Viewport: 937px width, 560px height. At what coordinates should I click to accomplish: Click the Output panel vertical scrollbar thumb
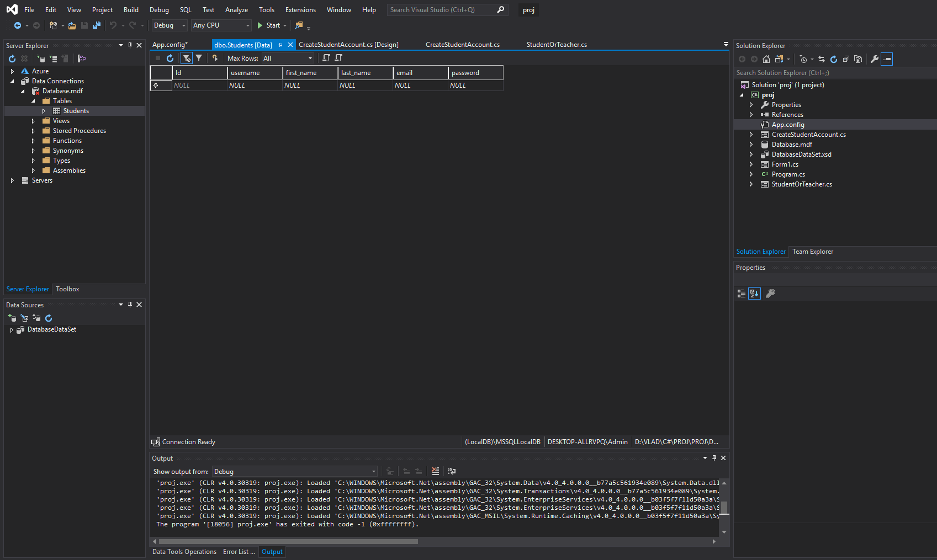point(724,508)
